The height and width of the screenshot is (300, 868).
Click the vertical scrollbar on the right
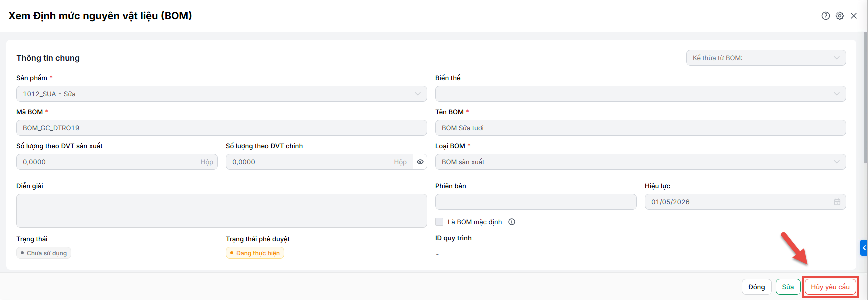(x=865, y=97)
